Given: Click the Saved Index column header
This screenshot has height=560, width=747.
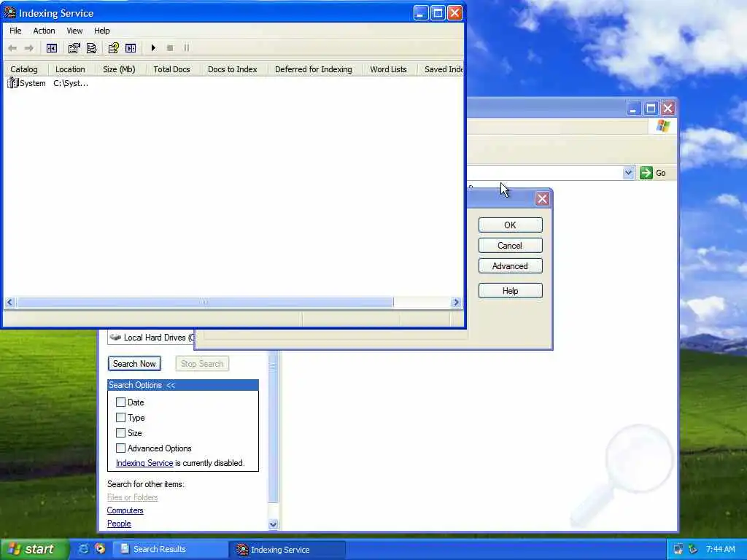Looking at the screenshot, I should coord(441,69).
